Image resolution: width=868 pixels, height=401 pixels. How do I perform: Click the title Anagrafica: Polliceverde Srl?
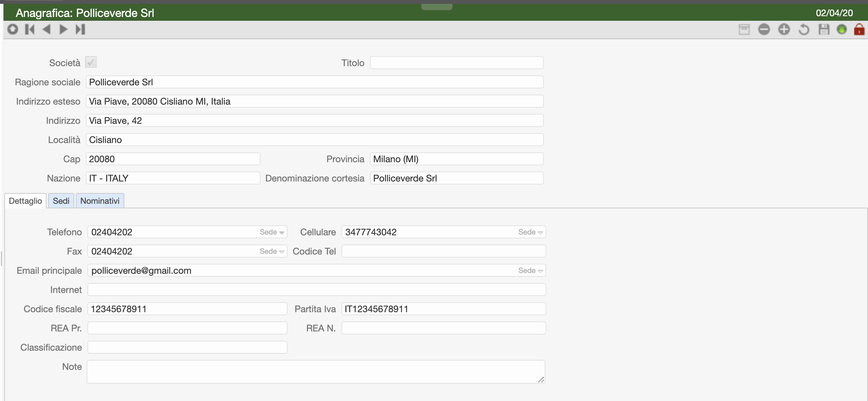85,13
